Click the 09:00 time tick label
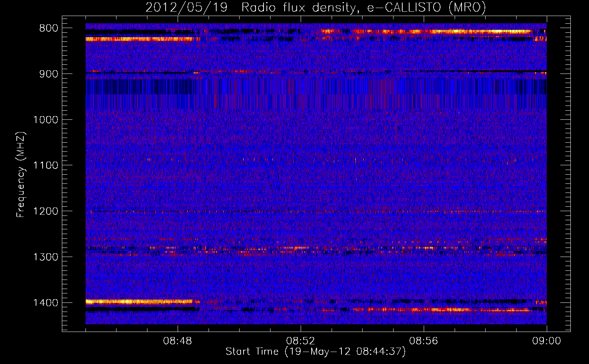 (x=547, y=341)
